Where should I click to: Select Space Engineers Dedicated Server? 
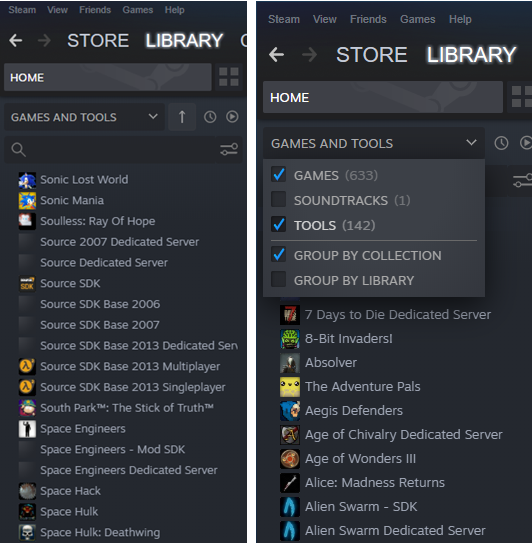129,470
